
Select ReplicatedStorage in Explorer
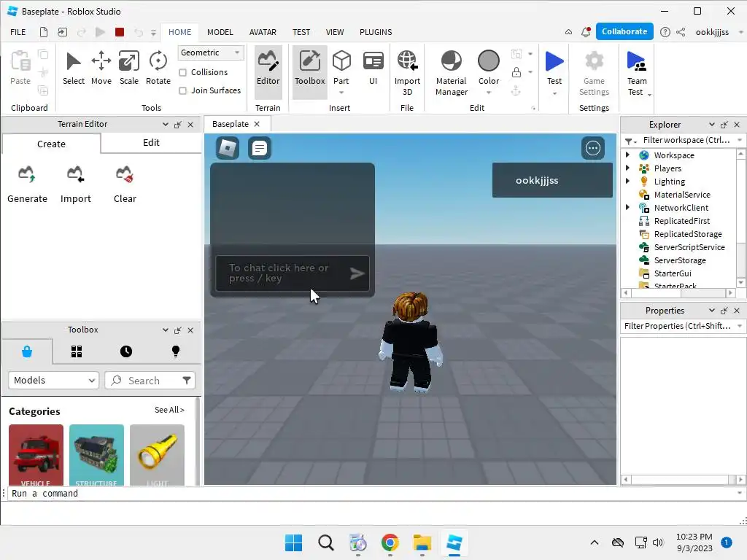(x=687, y=234)
